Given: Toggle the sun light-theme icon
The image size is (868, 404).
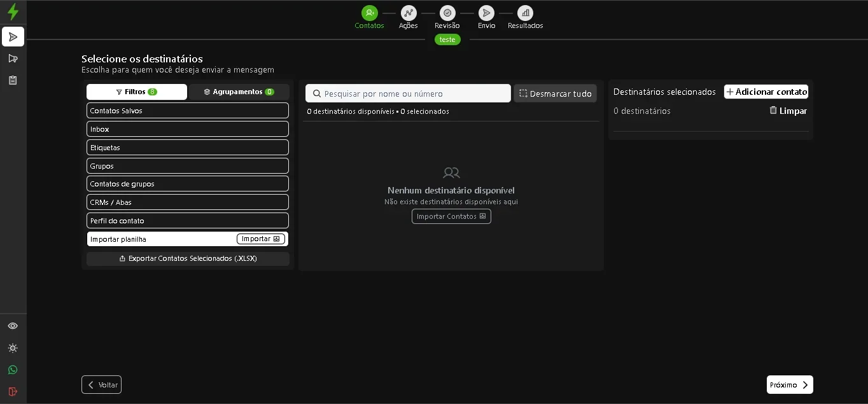Looking at the screenshot, I should pos(13,348).
